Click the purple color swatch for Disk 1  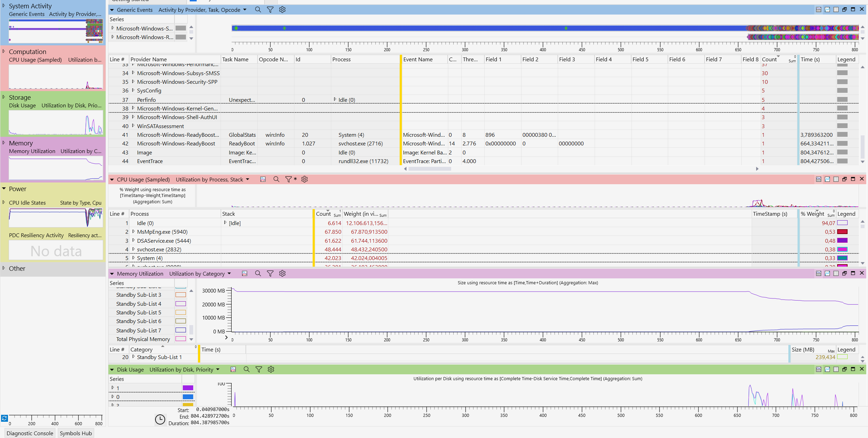tap(188, 388)
